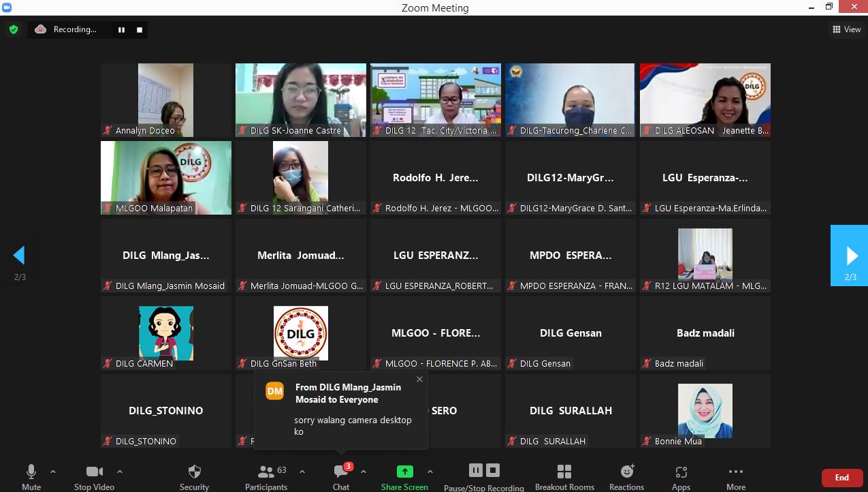Viewport: 868px width, 492px height.
Task: Select MPDO ESPERANZA participant tile
Action: point(570,256)
